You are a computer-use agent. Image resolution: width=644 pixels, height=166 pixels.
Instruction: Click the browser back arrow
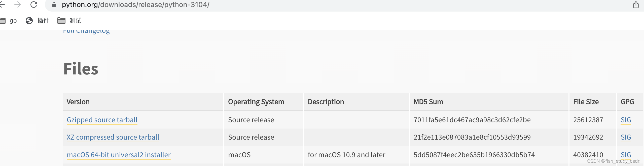2,5
